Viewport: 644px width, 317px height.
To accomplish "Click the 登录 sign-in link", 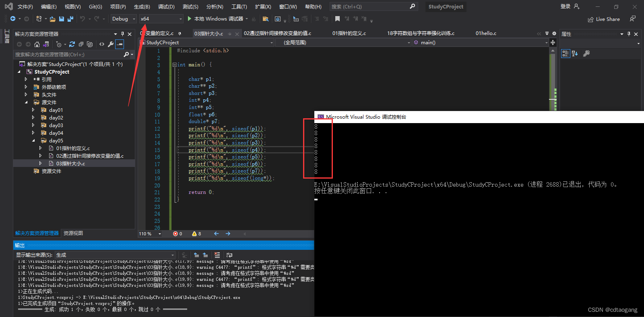I will coord(566,6).
